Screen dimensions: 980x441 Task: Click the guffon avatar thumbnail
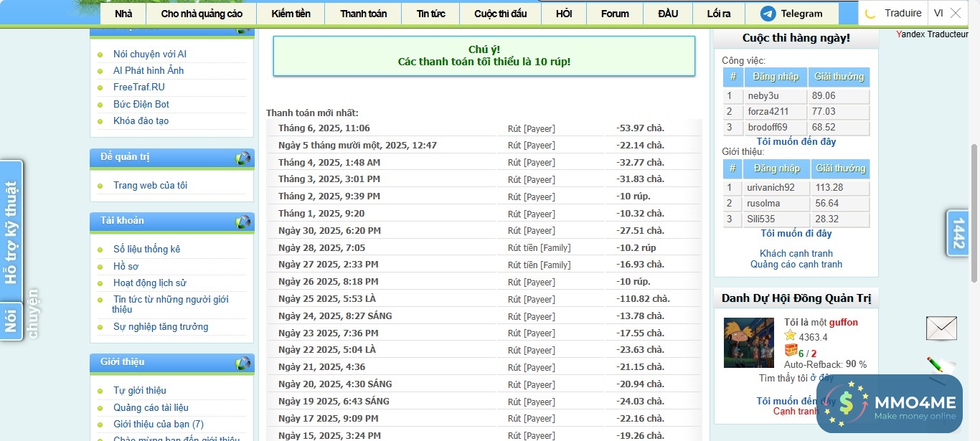click(x=748, y=343)
